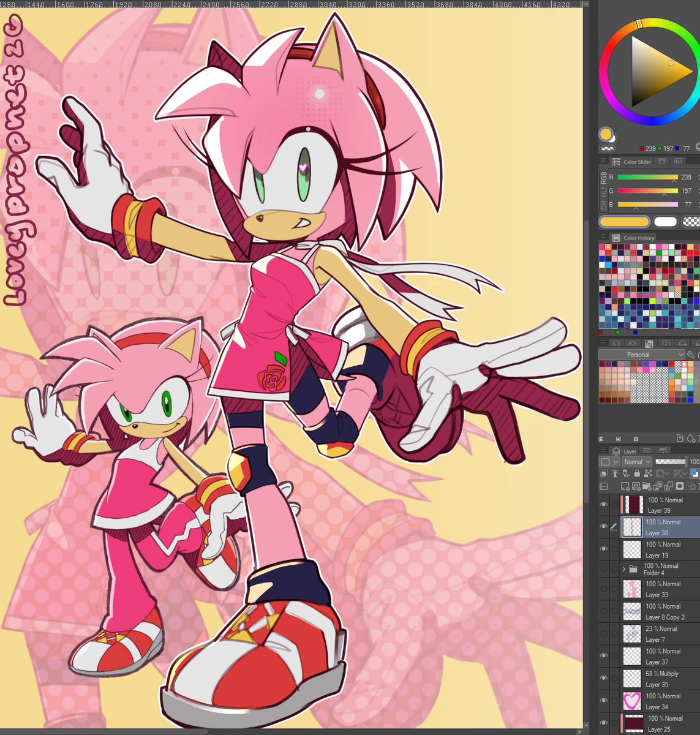Image resolution: width=700 pixels, height=735 pixels.
Task: Click the Change Layer Color icon
Action: 694,473
